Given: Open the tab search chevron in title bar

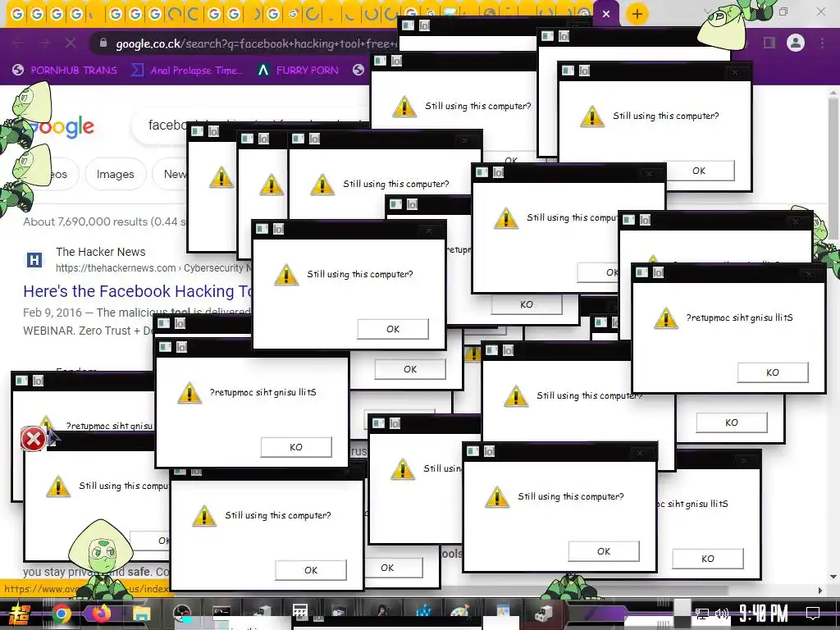Looking at the screenshot, I should (708, 11).
